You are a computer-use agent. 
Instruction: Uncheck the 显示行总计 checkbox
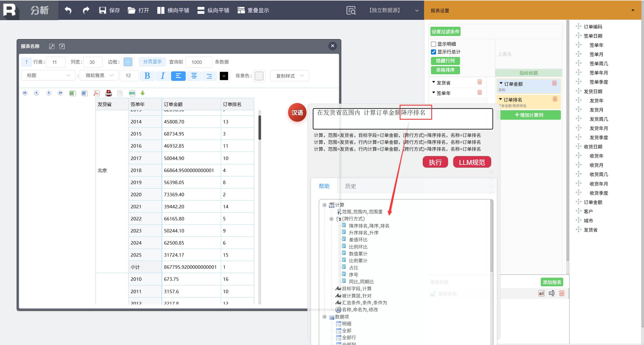[x=434, y=52]
